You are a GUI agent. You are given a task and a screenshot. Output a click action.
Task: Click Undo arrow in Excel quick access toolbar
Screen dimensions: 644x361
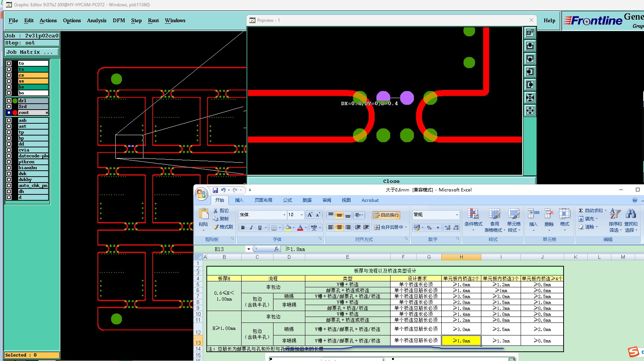[x=223, y=190]
